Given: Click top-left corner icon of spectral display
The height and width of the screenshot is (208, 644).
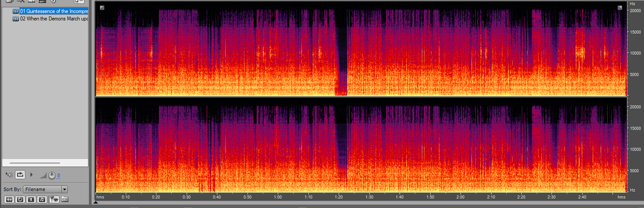Looking at the screenshot, I should pyautogui.click(x=102, y=8).
